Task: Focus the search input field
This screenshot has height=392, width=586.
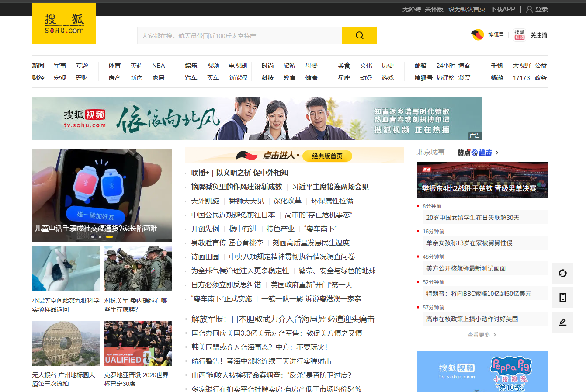Action: 239,35
